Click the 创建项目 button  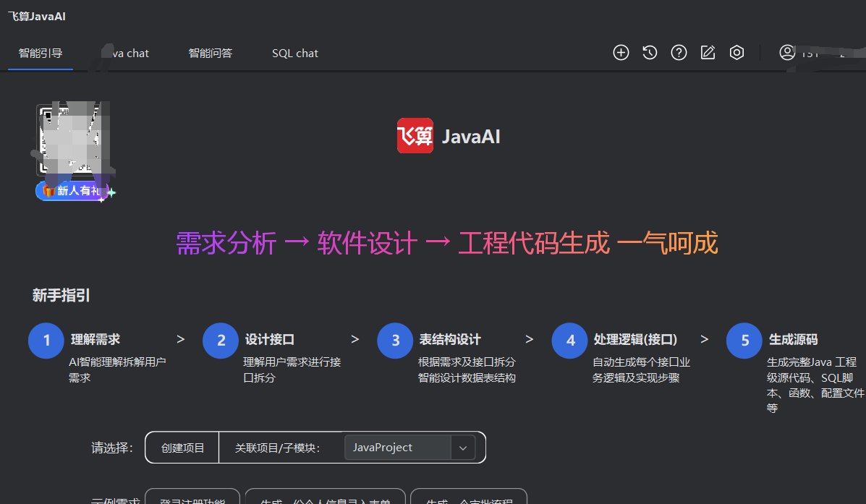[x=182, y=448]
